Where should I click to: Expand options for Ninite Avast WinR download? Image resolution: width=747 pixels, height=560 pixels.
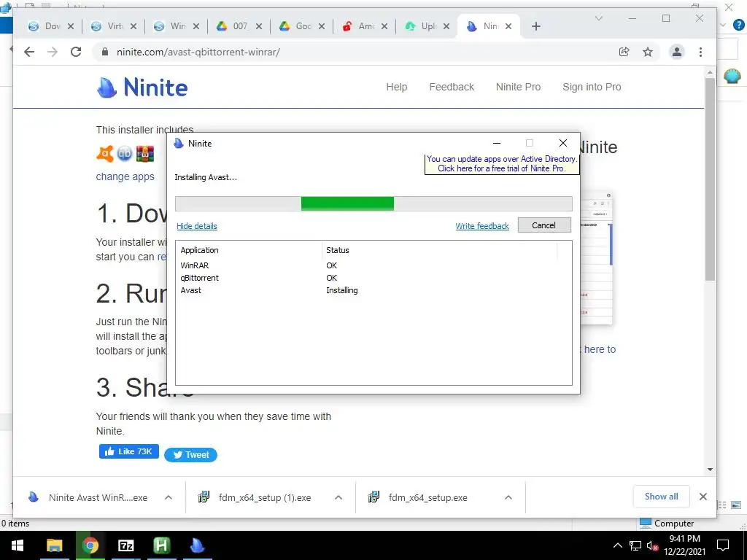[169, 497]
